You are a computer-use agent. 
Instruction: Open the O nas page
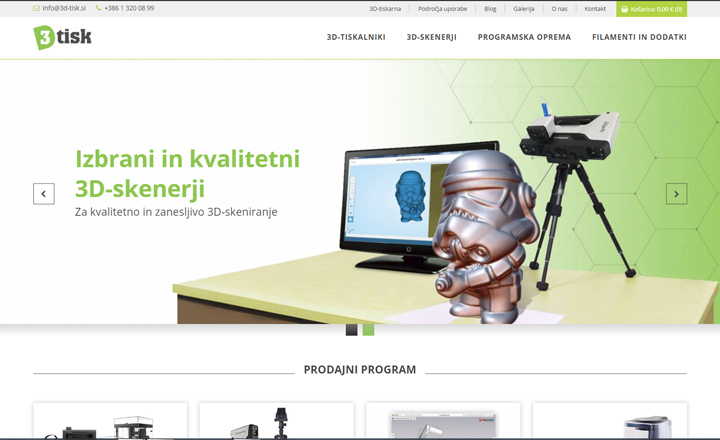(559, 9)
